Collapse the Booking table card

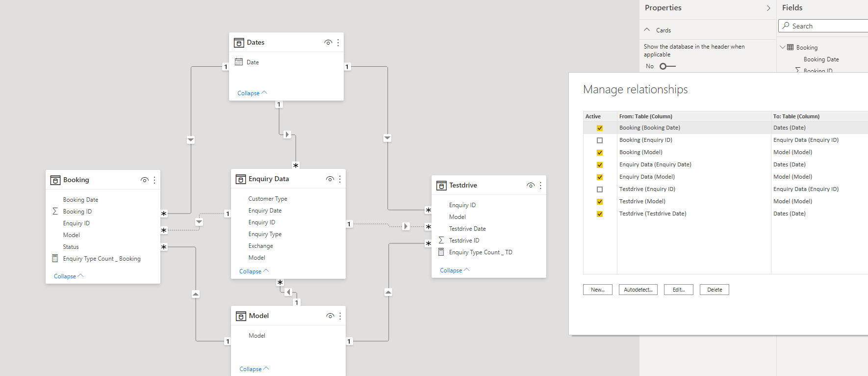pos(69,276)
